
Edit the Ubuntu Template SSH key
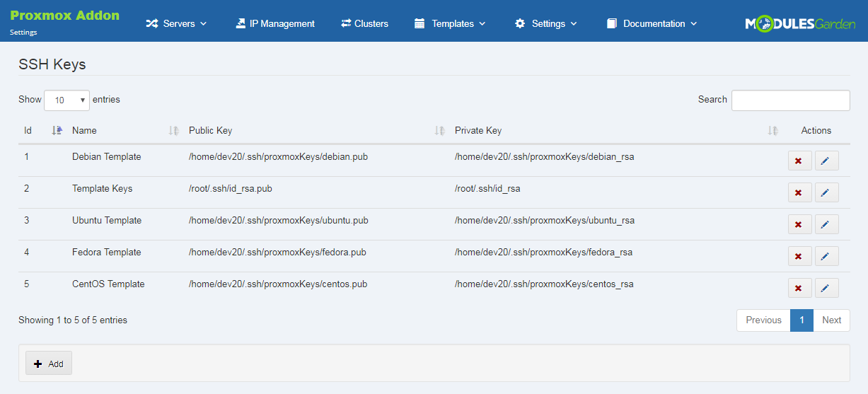(x=826, y=224)
